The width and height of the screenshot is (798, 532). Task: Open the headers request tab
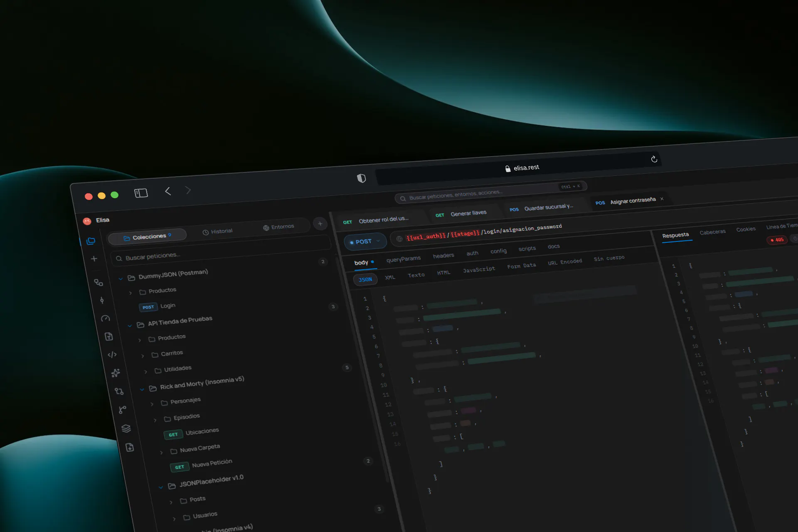(x=443, y=256)
